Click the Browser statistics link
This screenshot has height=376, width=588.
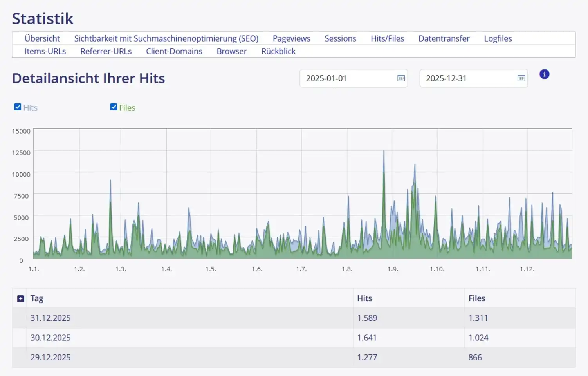pos(232,51)
